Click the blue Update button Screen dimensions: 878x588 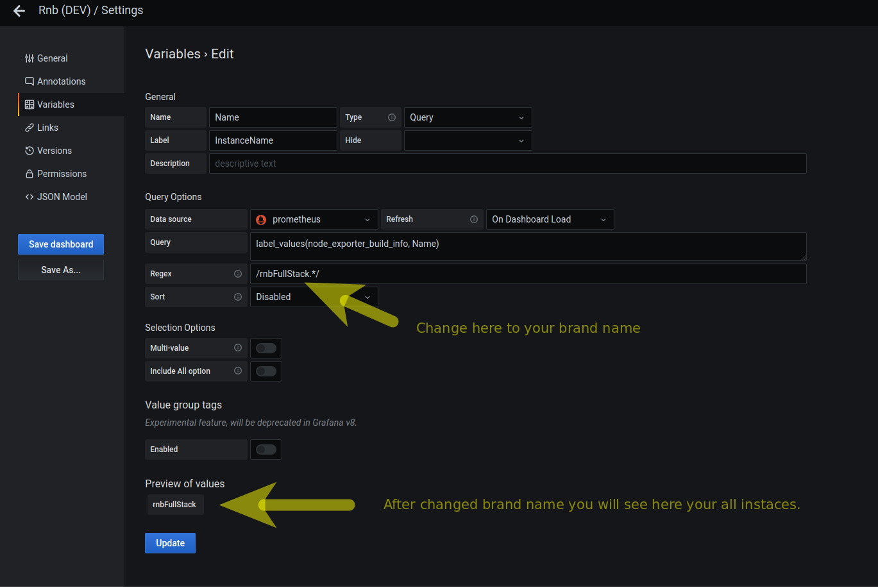170,543
